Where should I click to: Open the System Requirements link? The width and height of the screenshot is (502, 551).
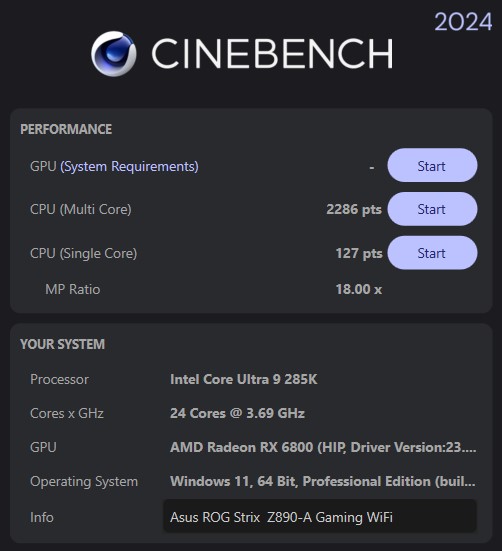coord(129,167)
